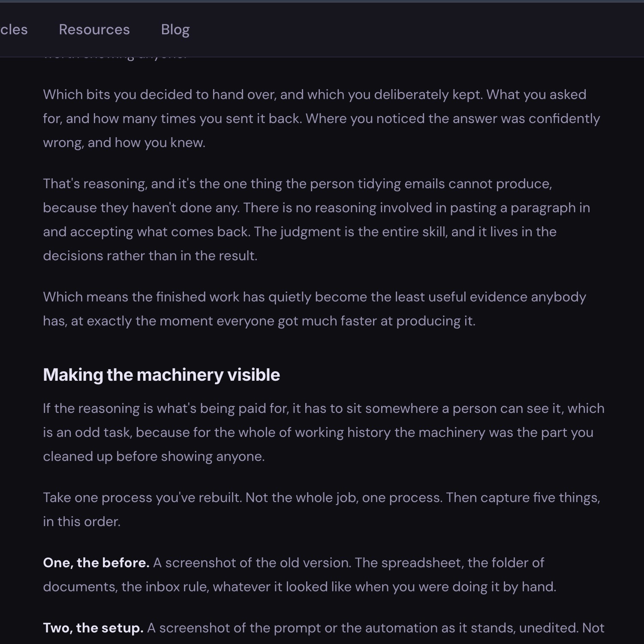Click the line starting "documents, the inbox rule"
Screen dimensions: 644x644
click(300, 587)
